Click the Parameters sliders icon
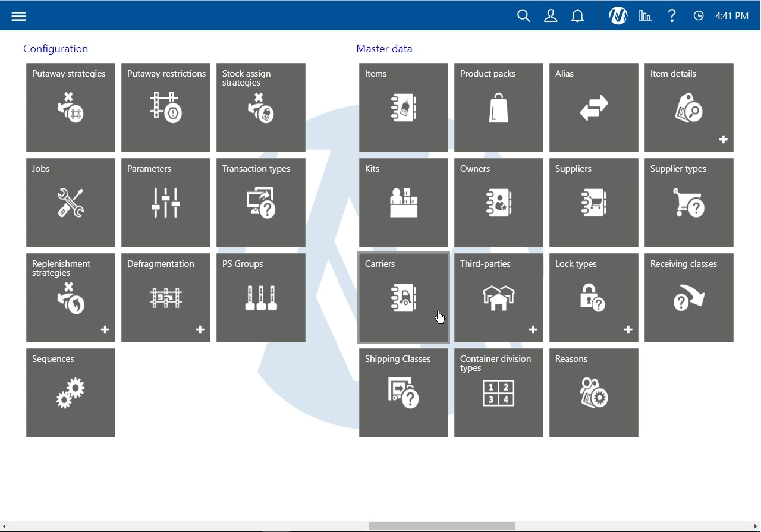This screenshot has width=761, height=532. pyautogui.click(x=166, y=203)
